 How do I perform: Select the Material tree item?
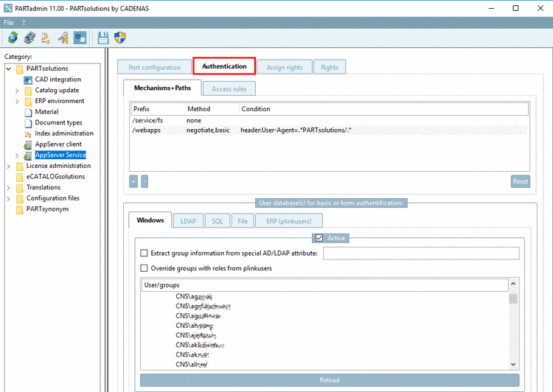[x=46, y=112]
